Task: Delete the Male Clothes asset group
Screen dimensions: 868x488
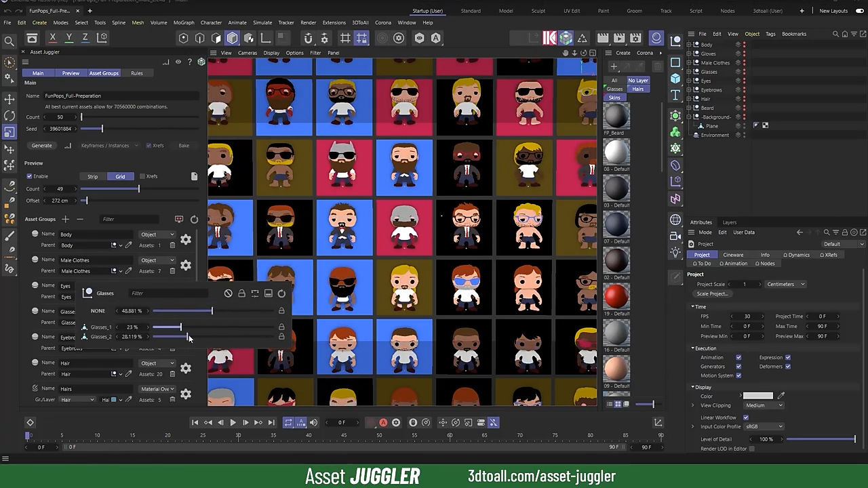Action: point(172,271)
